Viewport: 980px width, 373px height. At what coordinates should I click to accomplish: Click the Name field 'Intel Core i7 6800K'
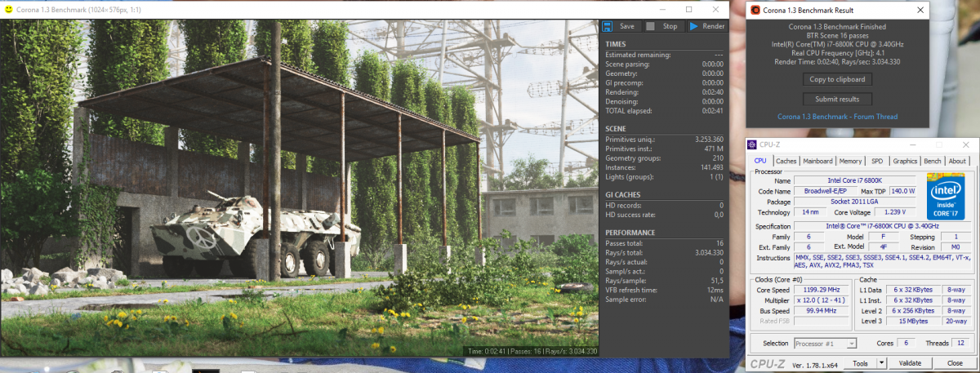click(855, 180)
